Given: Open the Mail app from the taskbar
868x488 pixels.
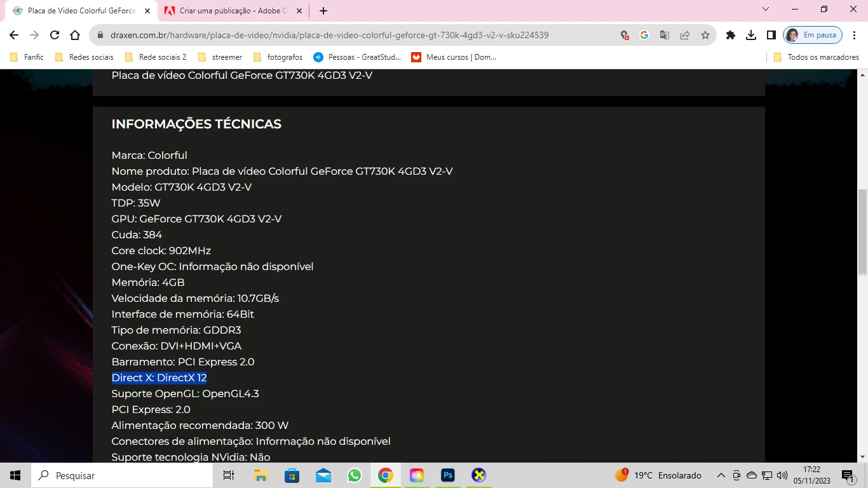Looking at the screenshot, I should click(323, 475).
